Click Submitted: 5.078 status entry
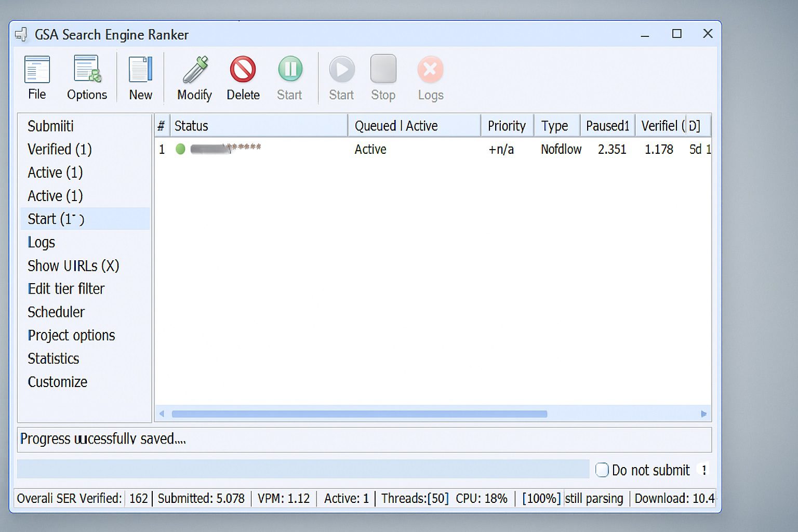This screenshot has height=532, width=798. pos(201,499)
